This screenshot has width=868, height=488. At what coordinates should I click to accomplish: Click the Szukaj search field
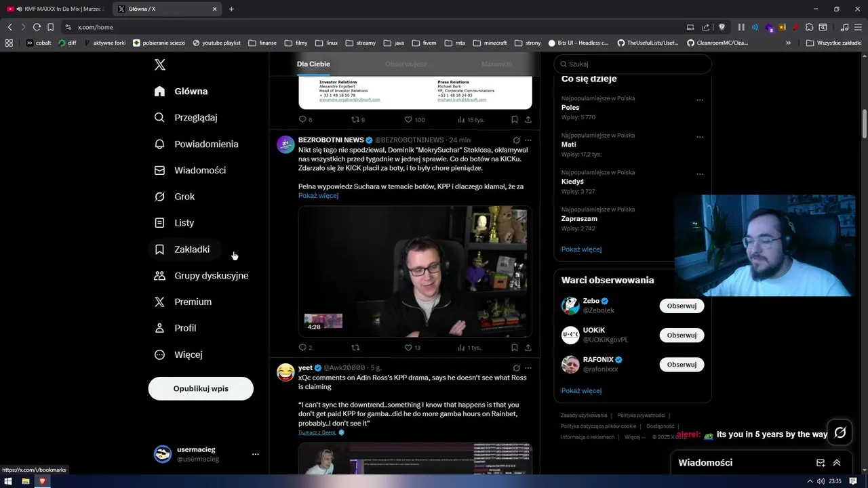click(x=633, y=64)
